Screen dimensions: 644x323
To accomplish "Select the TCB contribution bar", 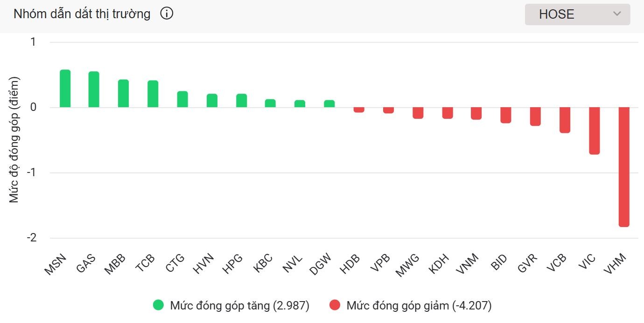I will 153,94.
